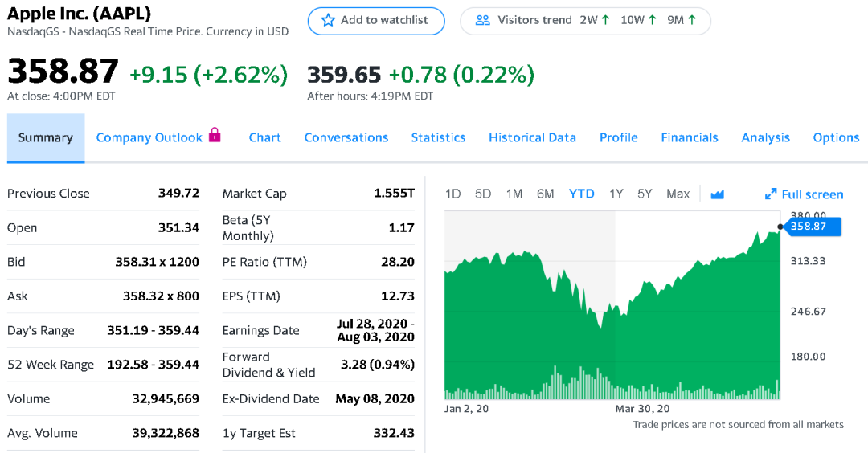Click the Previous Close value 349.72
This screenshot has width=868, height=453.
pyautogui.click(x=178, y=193)
